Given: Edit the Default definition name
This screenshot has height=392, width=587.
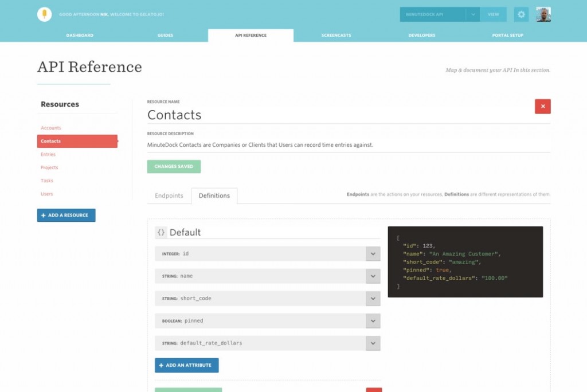Looking at the screenshot, I should (275, 232).
